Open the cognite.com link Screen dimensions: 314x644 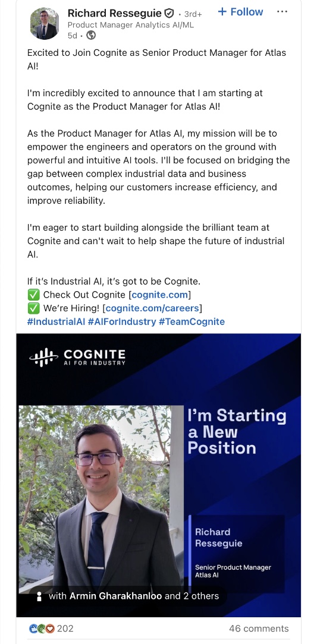160,295
